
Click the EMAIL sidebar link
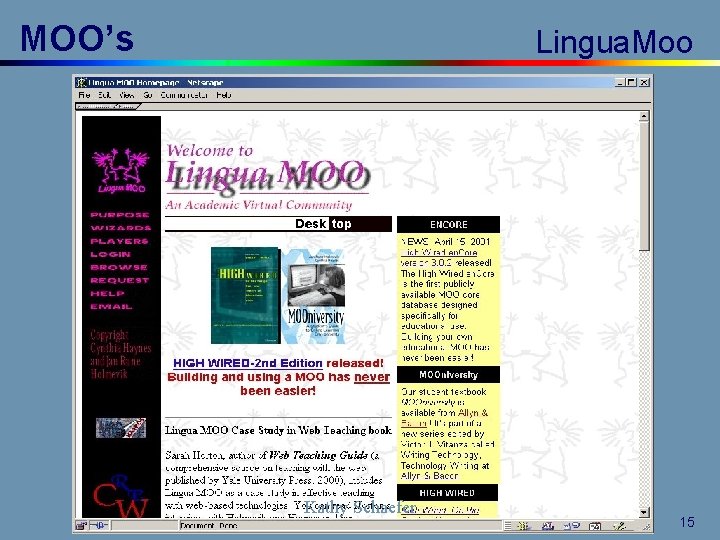(x=111, y=306)
